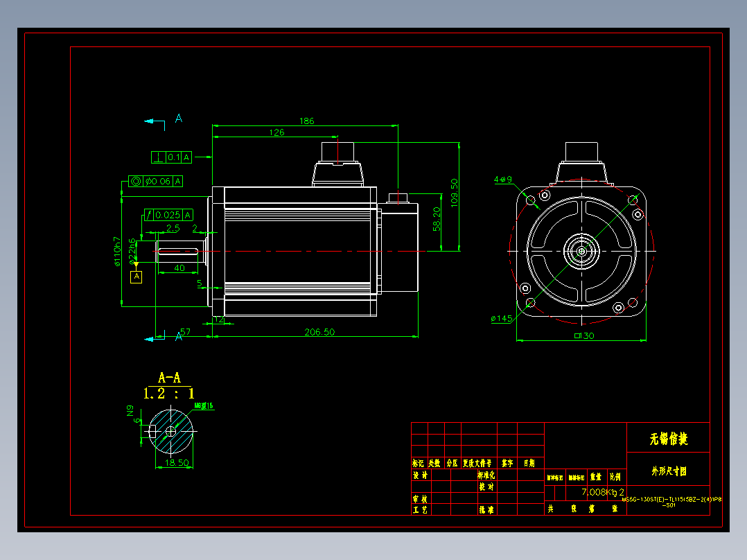The width and height of the screenshot is (747, 560).
Task: Select the 126 dimension text
Action: point(276,132)
